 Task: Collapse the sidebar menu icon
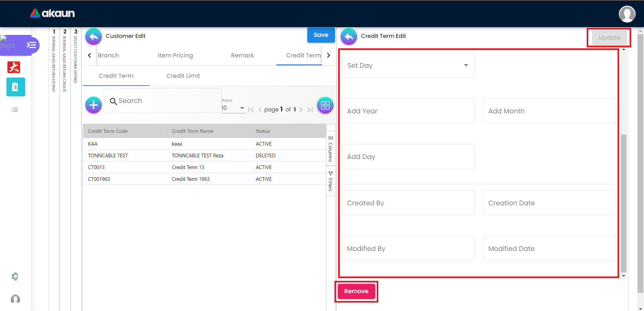[32, 45]
